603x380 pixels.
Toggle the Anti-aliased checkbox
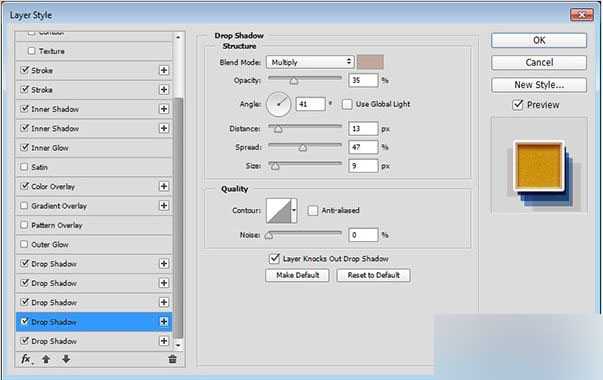point(313,210)
